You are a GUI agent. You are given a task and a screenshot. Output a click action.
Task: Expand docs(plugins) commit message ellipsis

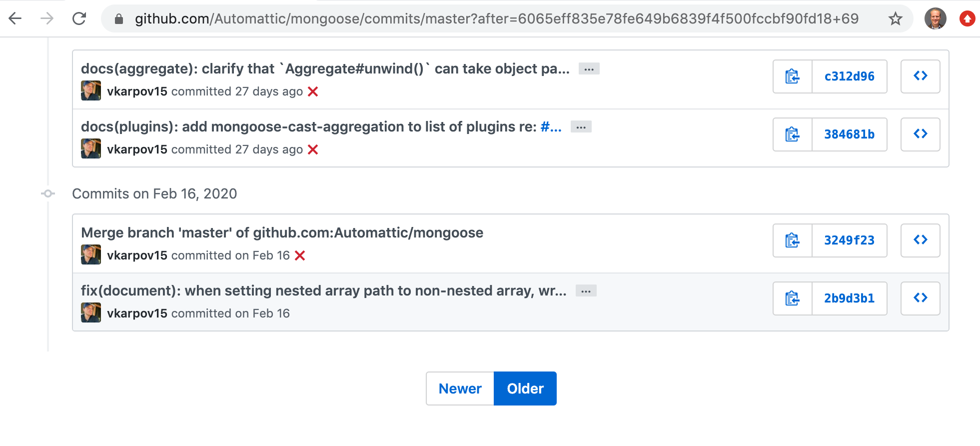(x=581, y=127)
